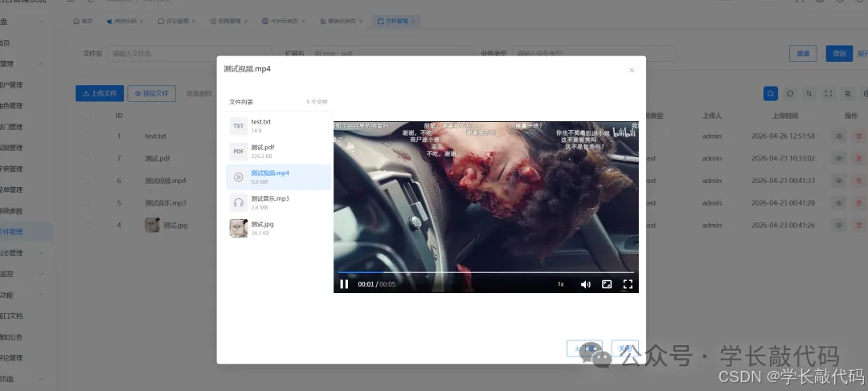Image resolution: width=868 pixels, height=391 pixels.
Task: Click the 重置 reset button
Action: [x=803, y=54]
